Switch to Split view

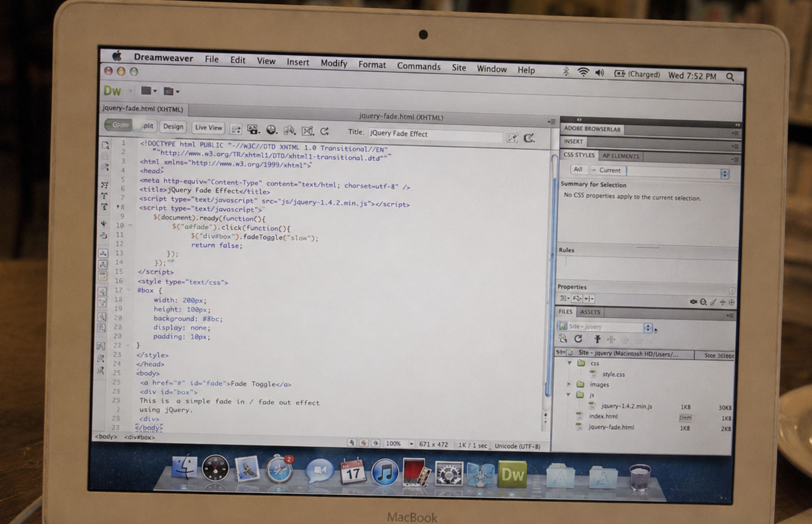146,126
